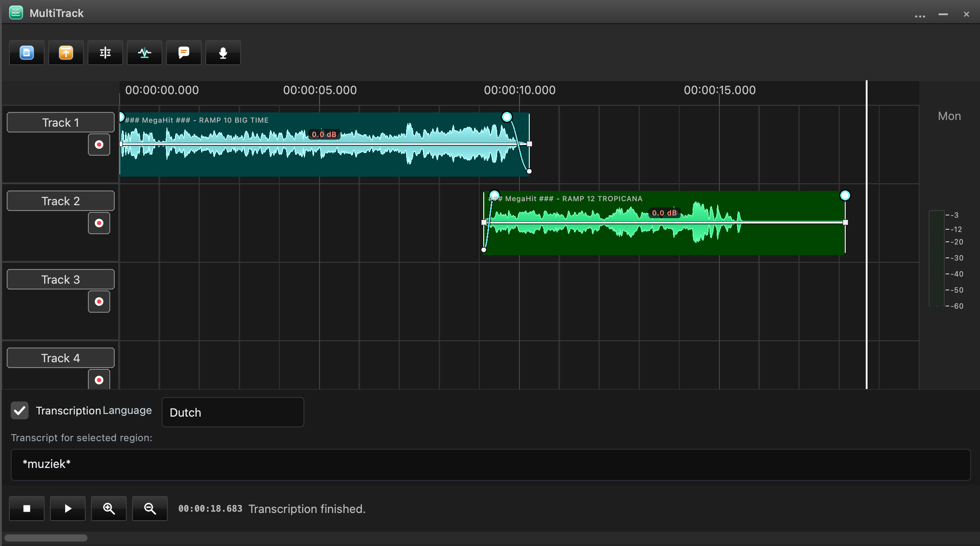This screenshot has height=546, width=980.
Task: Click the waveform pulse icon
Action: pyautogui.click(x=145, y=53)
